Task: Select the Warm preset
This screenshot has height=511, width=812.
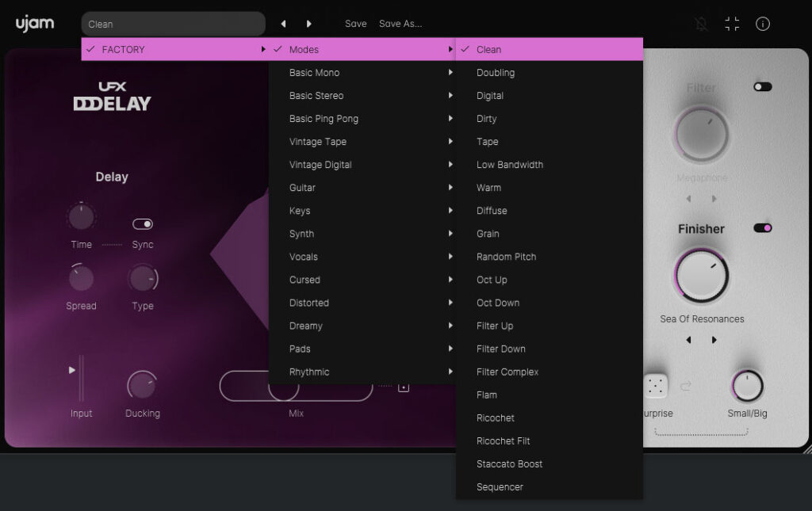Action: (549, 188)
